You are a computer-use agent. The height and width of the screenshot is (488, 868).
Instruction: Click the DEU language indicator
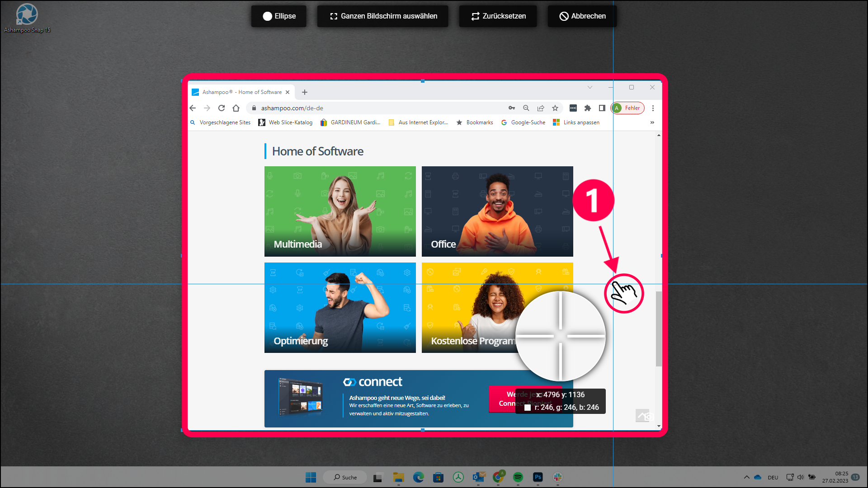[x=773, y=478]
